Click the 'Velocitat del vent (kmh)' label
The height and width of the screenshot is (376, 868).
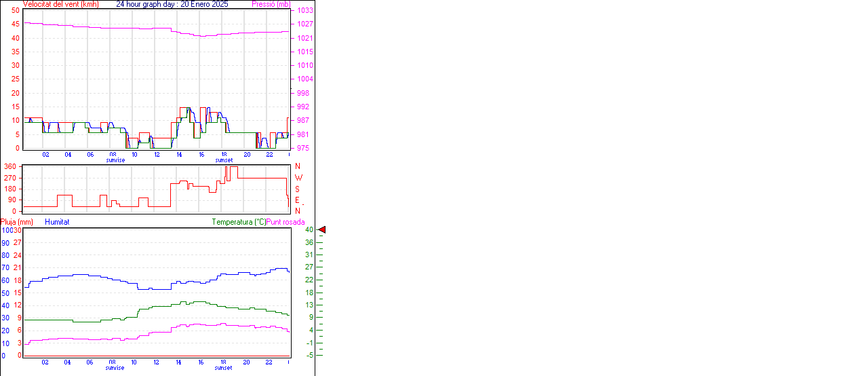[61, 4]
